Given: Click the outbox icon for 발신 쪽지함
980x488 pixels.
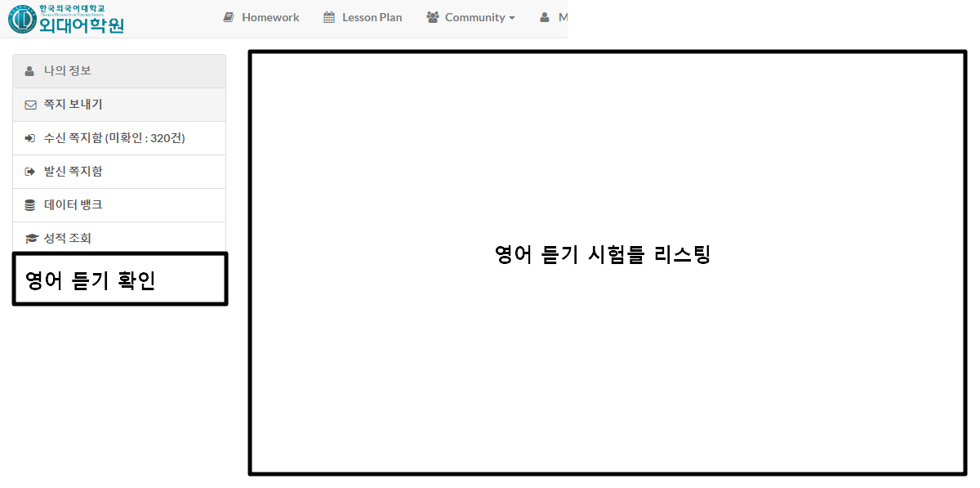Looking at the screenshot, I should (x=30, y=172).
